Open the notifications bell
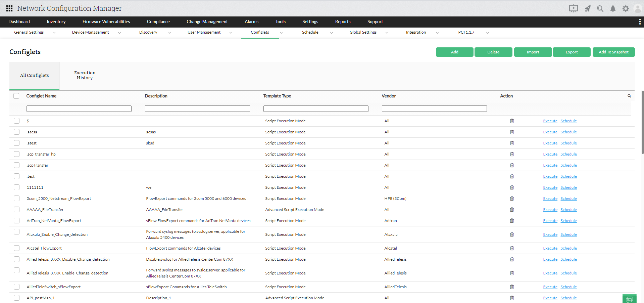 tap(613, 9)
